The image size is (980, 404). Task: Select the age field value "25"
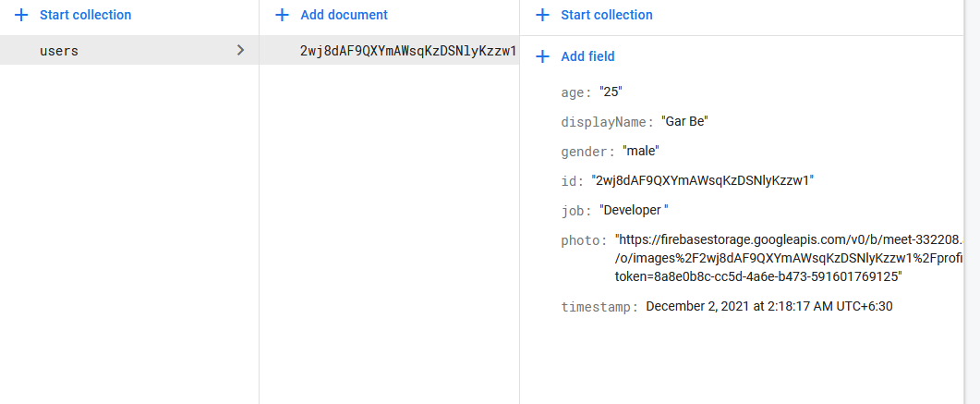[610, 92]
